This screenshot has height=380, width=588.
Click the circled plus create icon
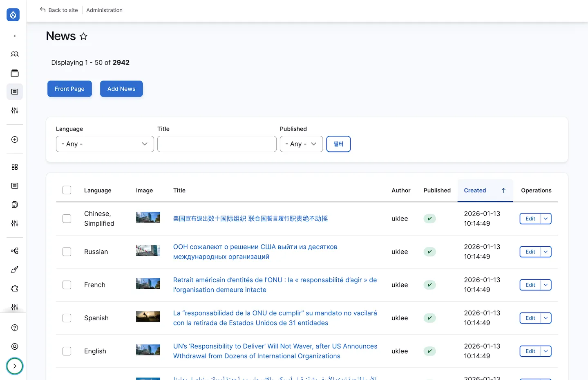coord(15,139)
